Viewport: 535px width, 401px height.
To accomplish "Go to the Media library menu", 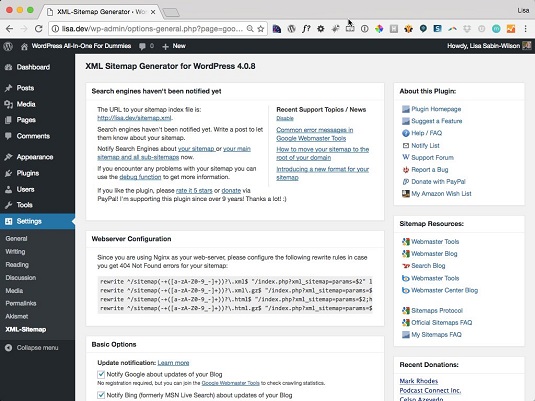I will click(x=26, y=104).
